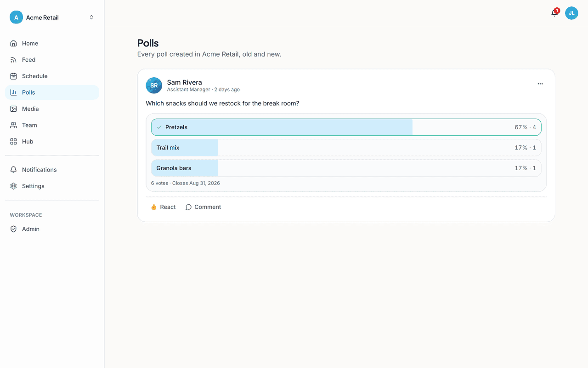Select Polls in the sidebar

[52, 92]
